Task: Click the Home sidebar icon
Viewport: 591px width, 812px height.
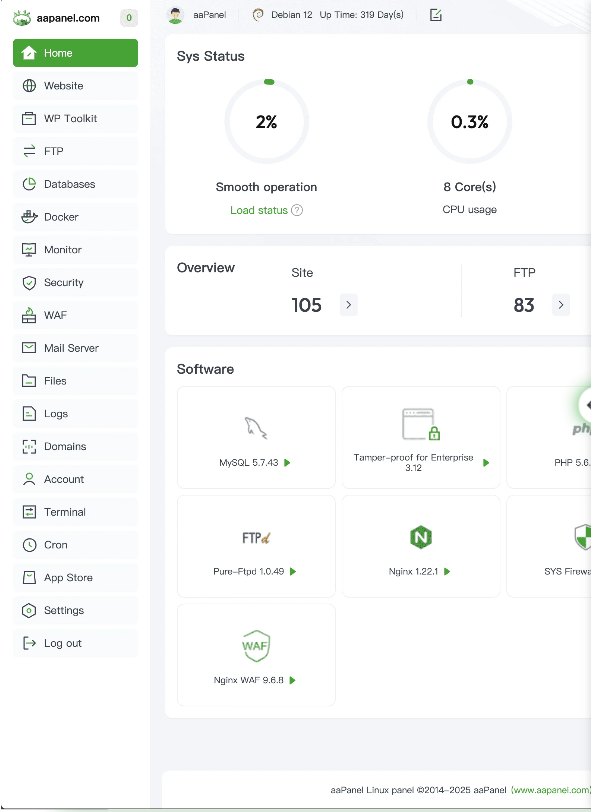Action: pos(29,53)
